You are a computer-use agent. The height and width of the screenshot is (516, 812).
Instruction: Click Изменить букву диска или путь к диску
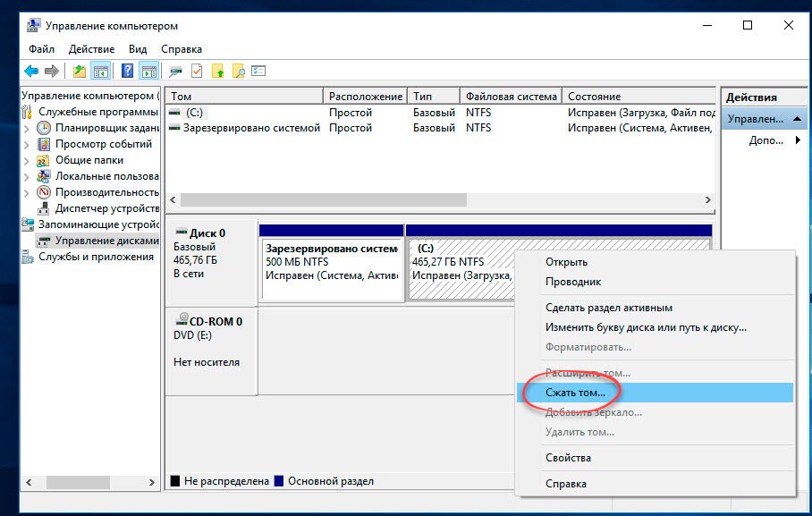click(645, 327)
